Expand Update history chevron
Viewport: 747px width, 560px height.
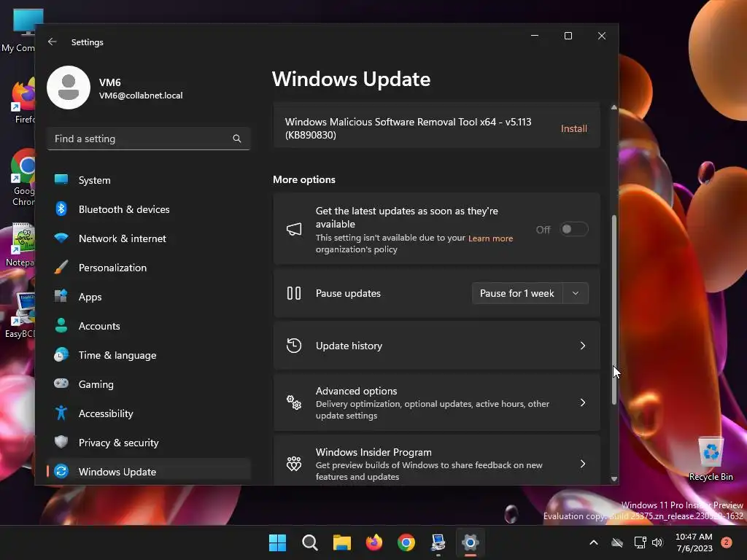[583, 346]
